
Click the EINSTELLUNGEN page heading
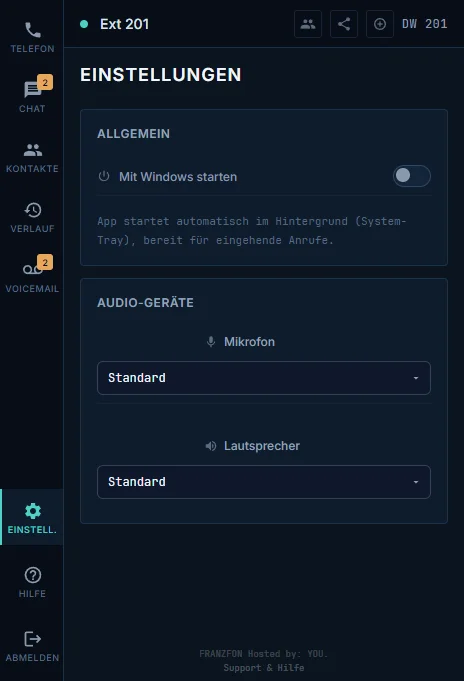[160, 75]
